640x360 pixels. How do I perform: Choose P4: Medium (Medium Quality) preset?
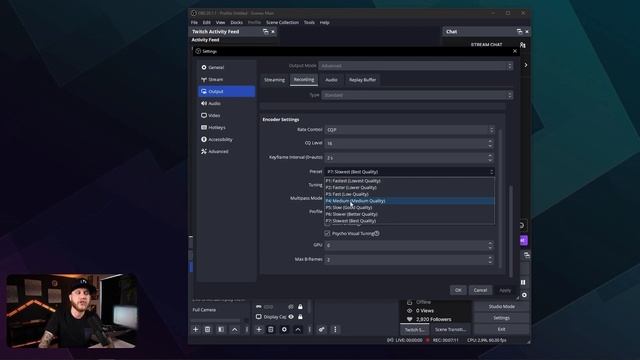coord(409,201)
